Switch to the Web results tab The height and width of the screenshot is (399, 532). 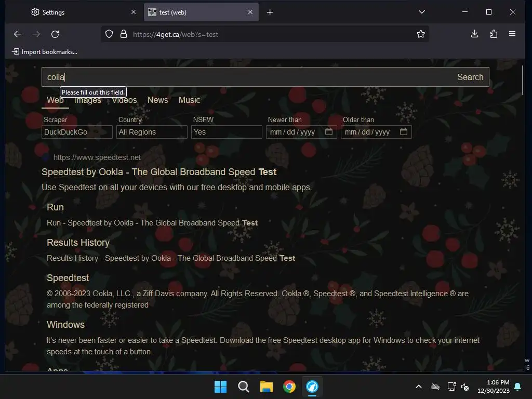[55, 100]
